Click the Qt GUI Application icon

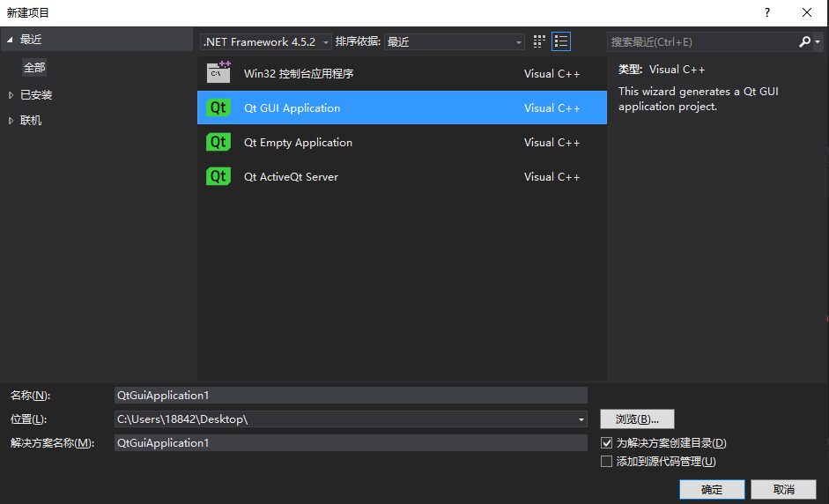pyautogui.click(x=218, y=107)
